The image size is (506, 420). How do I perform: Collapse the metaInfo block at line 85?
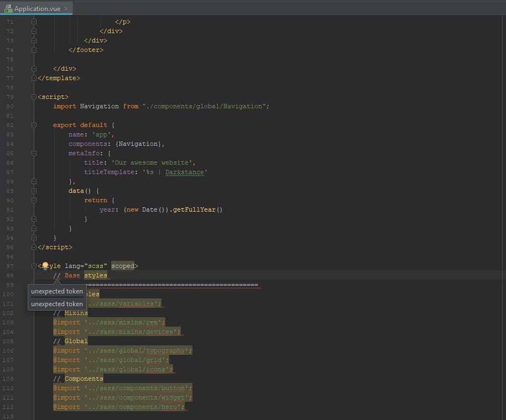[34, 154]
